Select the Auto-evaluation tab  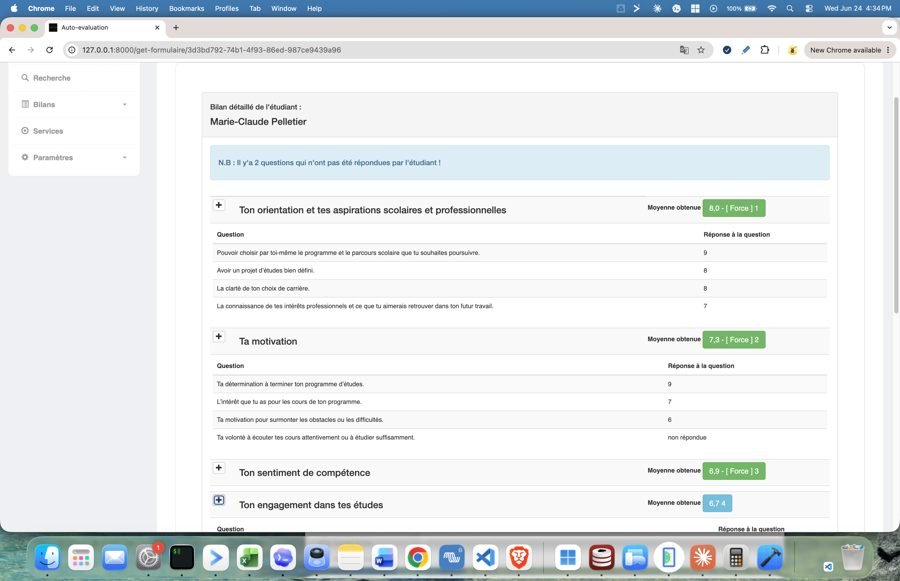(103, 28)
